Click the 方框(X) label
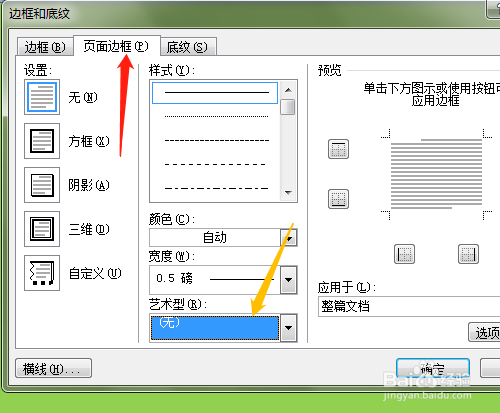The image size is (500, 413). coord(89,141)
